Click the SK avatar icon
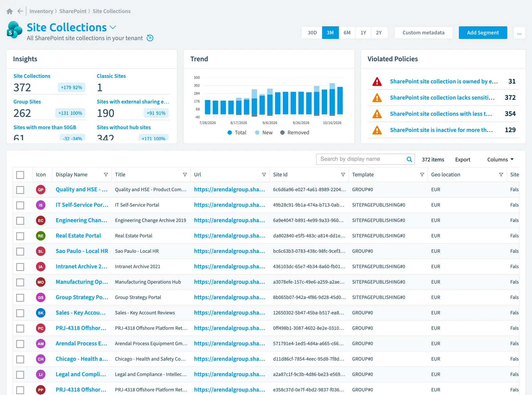The image size is (532, 395). tap(41, 313)
